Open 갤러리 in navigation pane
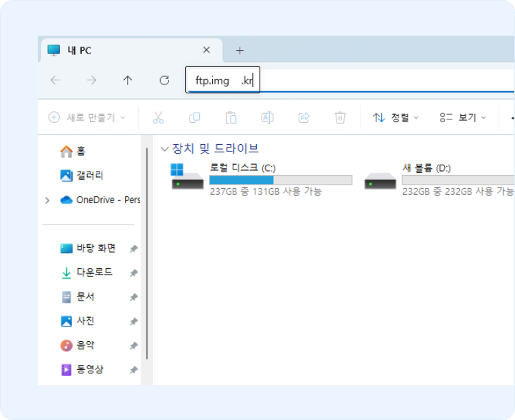Screen dimensions: 515x420 pyautogui.click(x=89, y=176)
